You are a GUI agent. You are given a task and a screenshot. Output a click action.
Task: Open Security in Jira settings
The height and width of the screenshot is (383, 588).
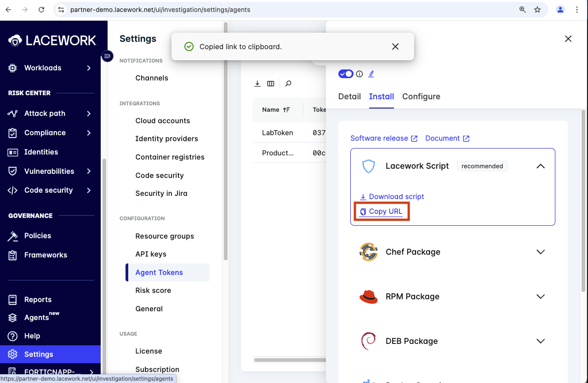161,194
